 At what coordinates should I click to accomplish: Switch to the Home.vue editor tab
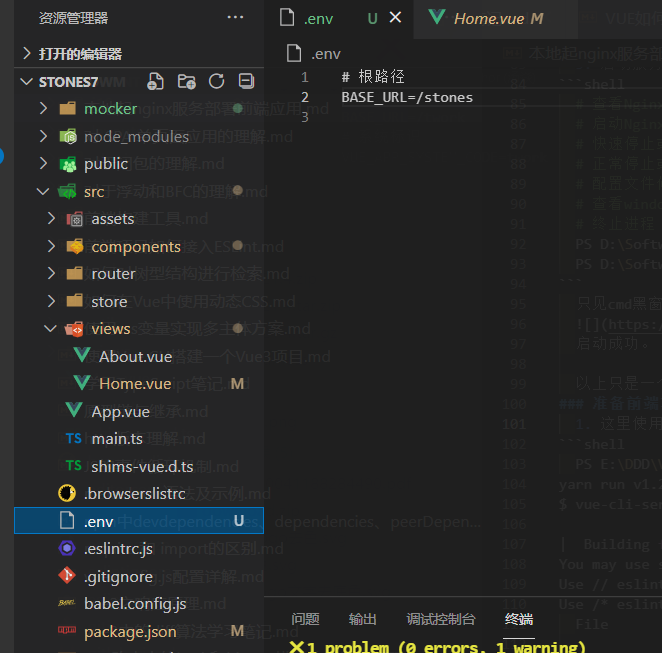pyautogui.click(x=496, y=19)
